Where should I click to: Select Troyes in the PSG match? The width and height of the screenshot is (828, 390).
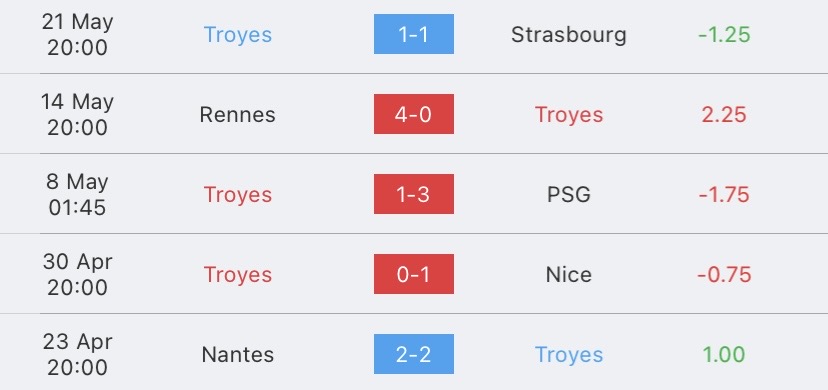tap(238, 195)
